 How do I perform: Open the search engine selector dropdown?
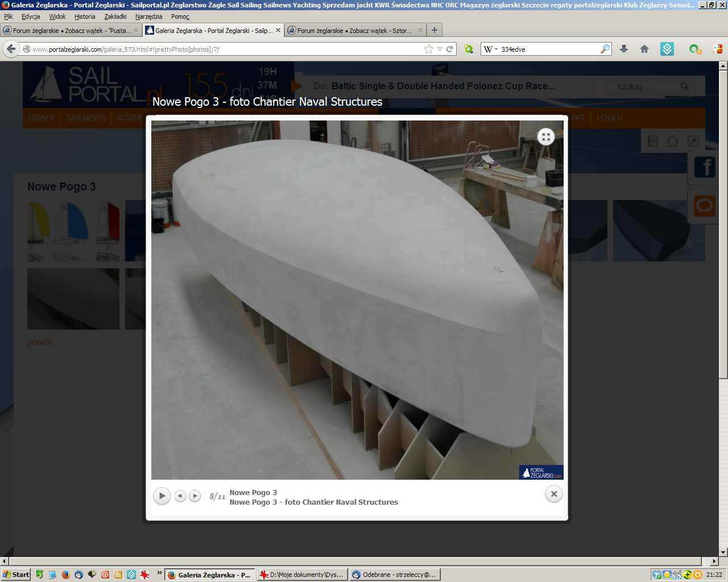[491, 49]
